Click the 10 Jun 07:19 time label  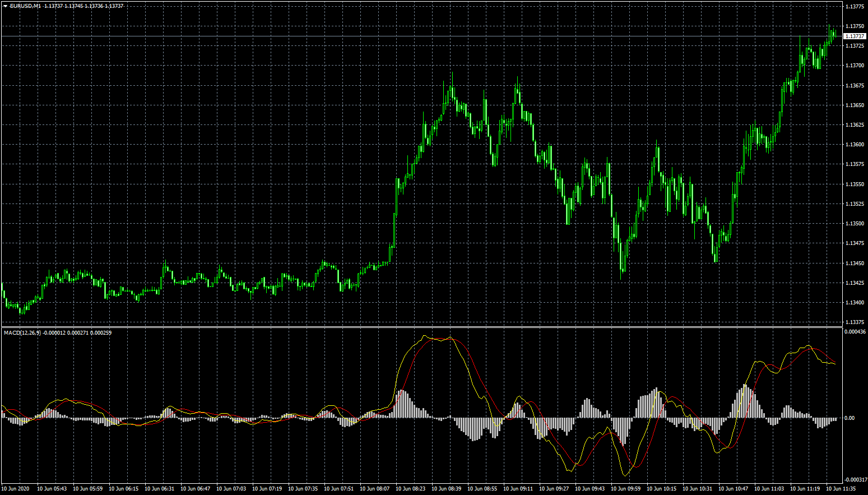(x=267, y=489)
